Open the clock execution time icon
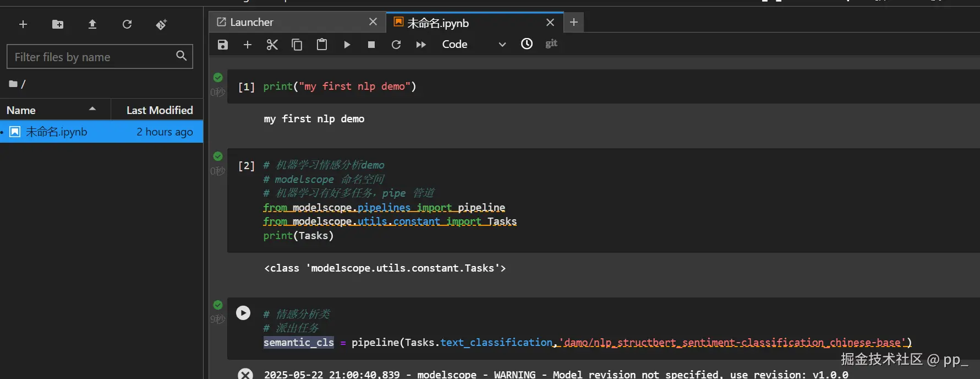The width and height of the screenshot is (980, 379). [x=527, y=44]
